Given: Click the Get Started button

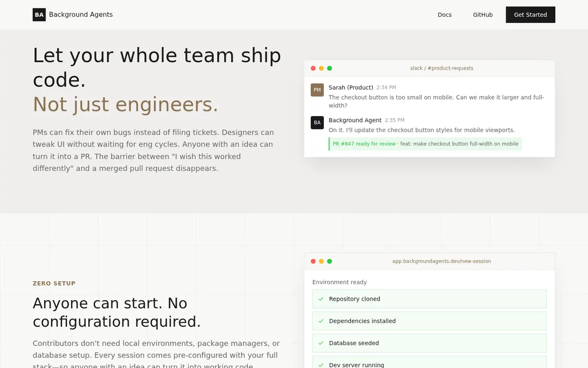Looking at the screenshot, I should [x=530, y=15].
